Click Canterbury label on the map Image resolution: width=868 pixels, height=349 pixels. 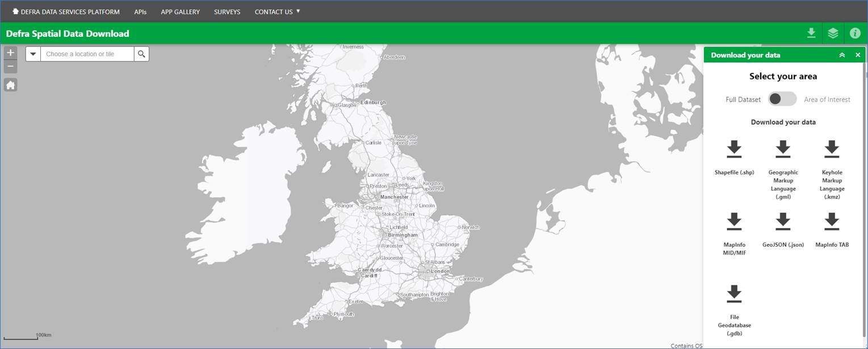tap(471, 279)
